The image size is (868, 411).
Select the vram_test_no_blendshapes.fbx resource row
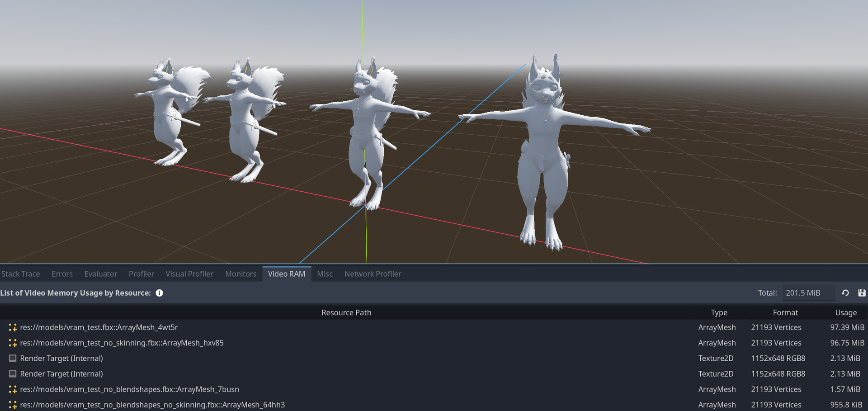tap(129, 389)
